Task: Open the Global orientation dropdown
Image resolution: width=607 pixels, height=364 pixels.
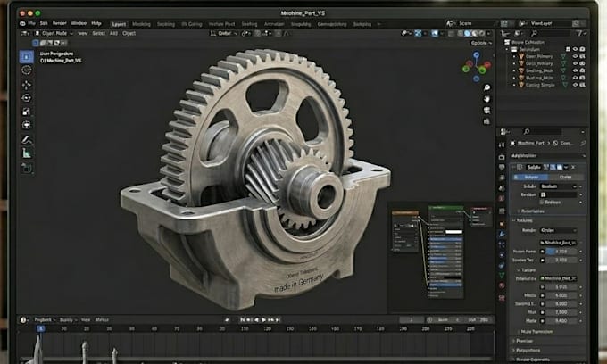Action: coord(224,34)
